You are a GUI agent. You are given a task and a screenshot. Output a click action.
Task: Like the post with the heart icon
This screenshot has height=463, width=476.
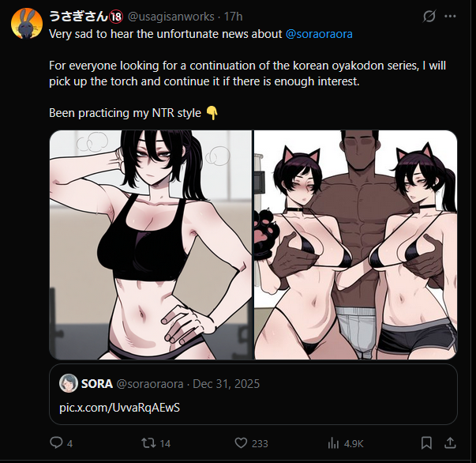click(241, 443)
